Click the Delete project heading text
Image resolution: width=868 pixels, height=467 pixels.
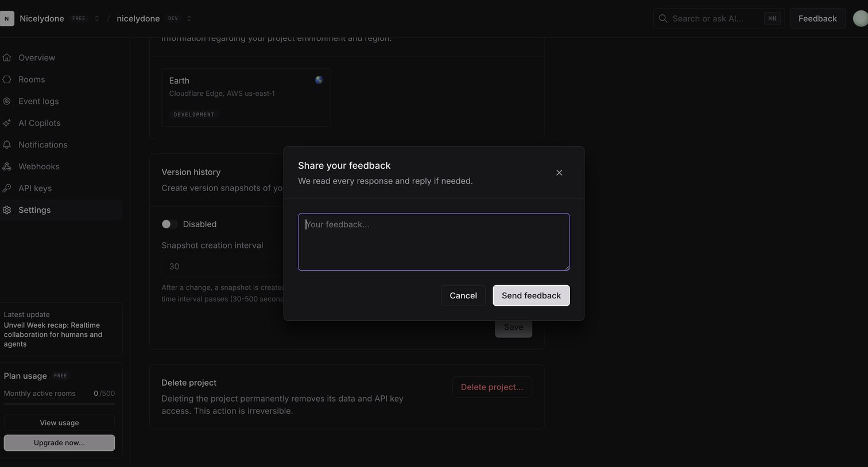(x=189, y=383)
